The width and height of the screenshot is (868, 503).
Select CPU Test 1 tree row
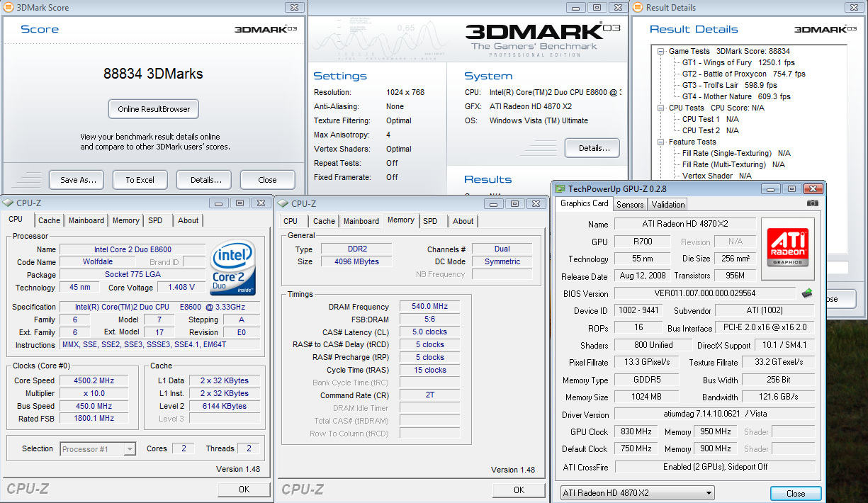click(711, 119)
